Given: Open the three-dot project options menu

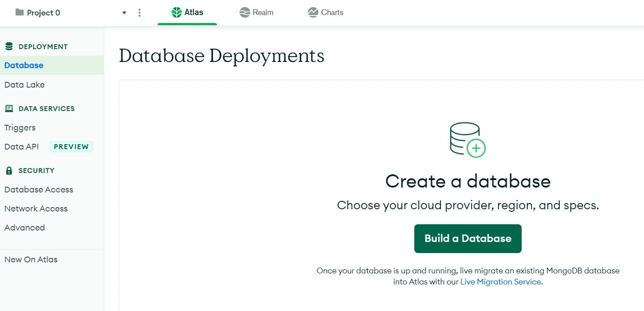Looking at the screenshot, I should point(140,13).
